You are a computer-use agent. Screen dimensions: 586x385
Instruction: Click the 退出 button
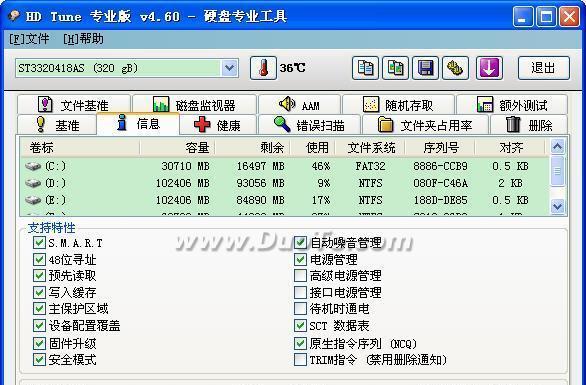click(x=544, y=68)
